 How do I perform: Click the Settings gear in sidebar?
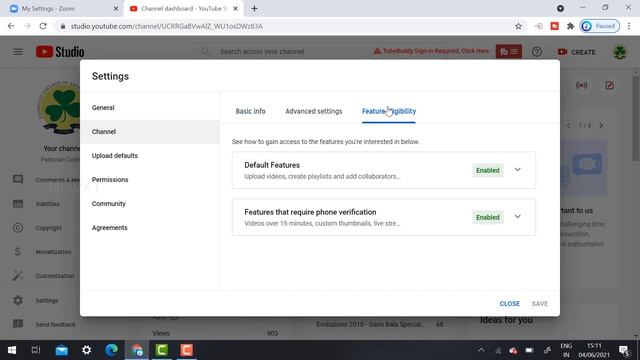(18, 300)
